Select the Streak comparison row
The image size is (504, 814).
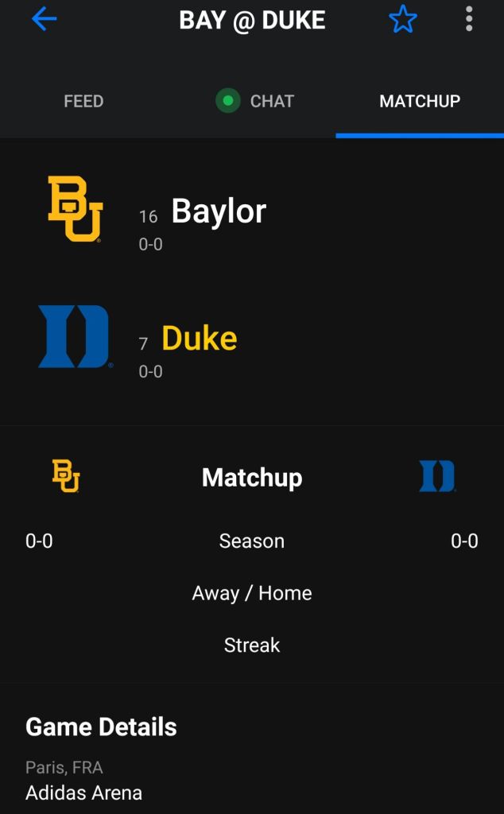pos(252,645)
